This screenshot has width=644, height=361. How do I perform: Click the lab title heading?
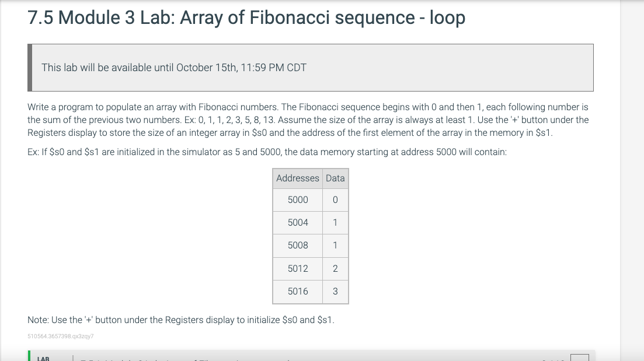246,17
